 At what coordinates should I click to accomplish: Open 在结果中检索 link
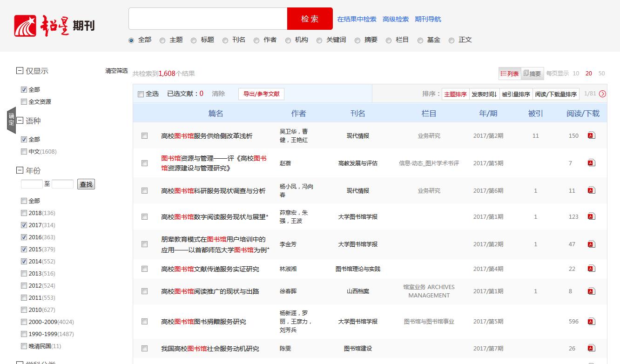357,19
